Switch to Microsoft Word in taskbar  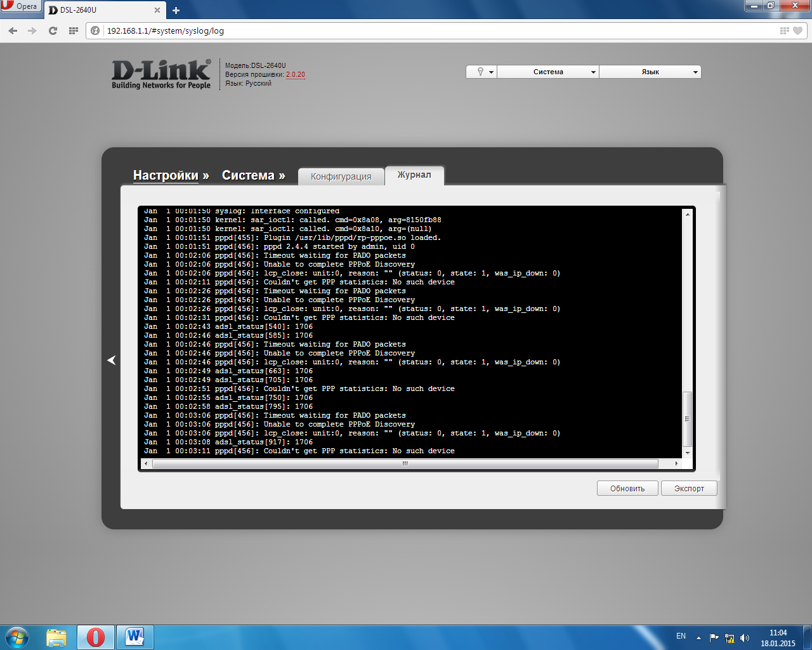pyautogui.click(x=134, y=637)
